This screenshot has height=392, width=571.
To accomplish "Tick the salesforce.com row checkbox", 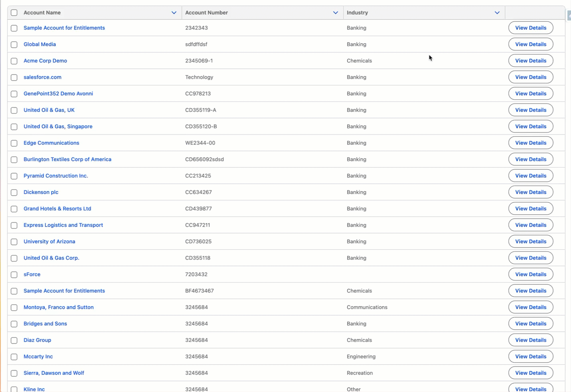I will point(14,77).
